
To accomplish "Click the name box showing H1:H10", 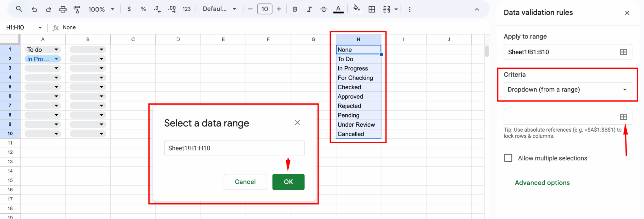I will click(x=19, y=27).
